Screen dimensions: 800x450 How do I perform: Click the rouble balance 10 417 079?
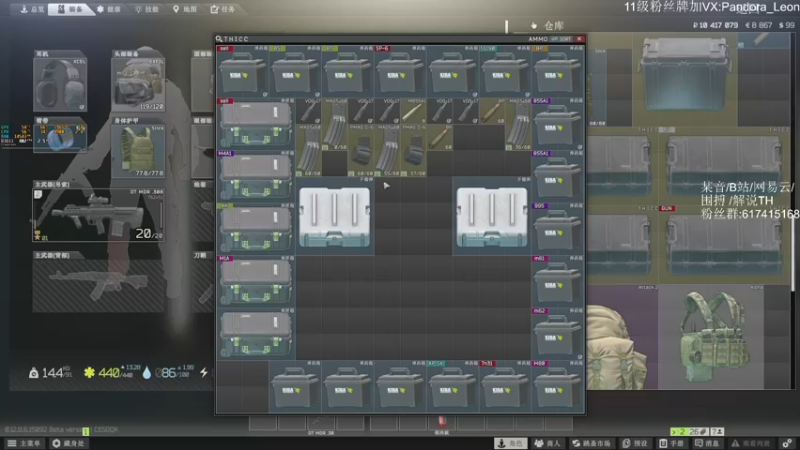pyautogui.click(x=715, y=25)
